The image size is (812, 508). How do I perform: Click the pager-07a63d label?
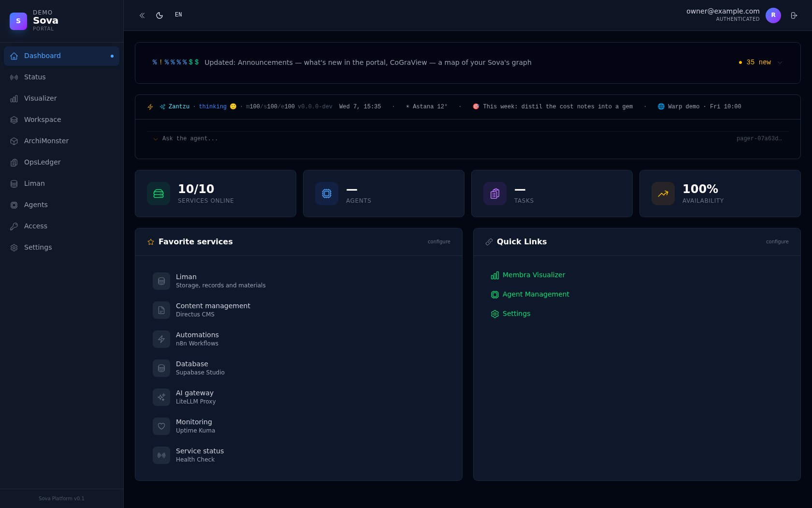[x=759, y=139]
